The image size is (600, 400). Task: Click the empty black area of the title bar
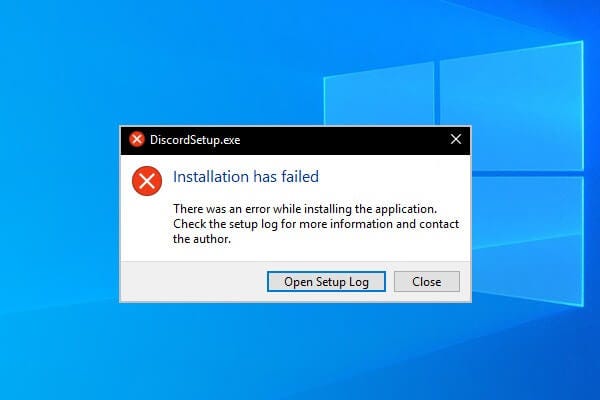click(344, 140)
